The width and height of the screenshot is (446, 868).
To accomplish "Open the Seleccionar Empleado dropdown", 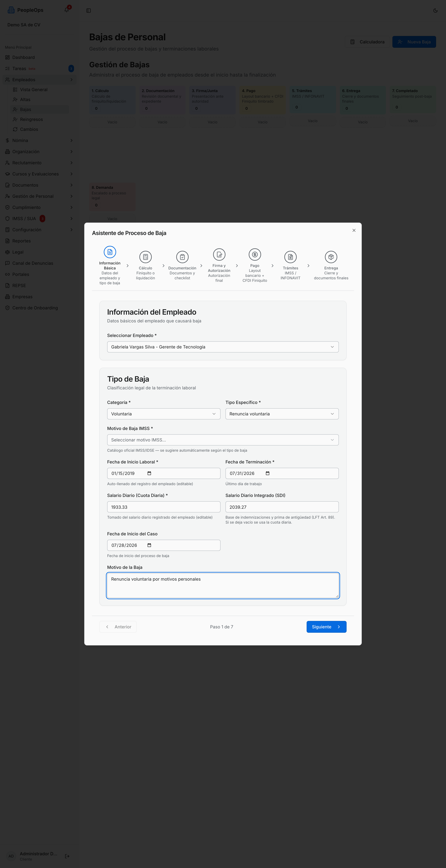I will 223,347.
